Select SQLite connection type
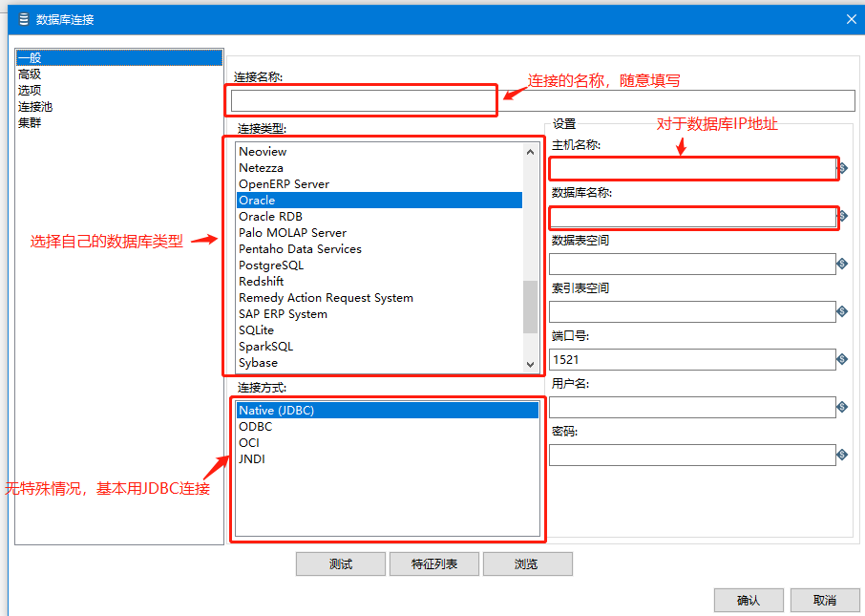The width and height of the screenshot is (865, 616). (380, 330)
